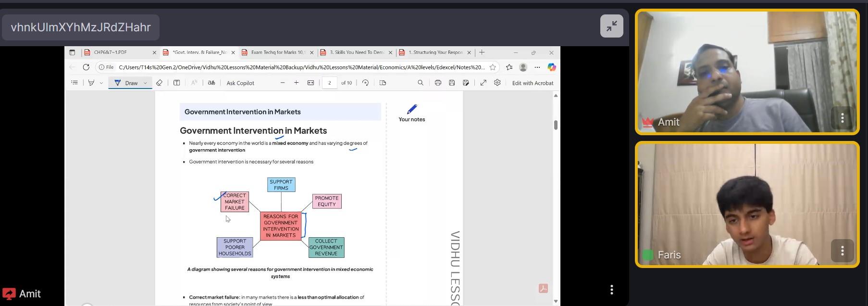Click the Add text tool icon
This screenshot has height=306, width=868.
pos(176,83)
